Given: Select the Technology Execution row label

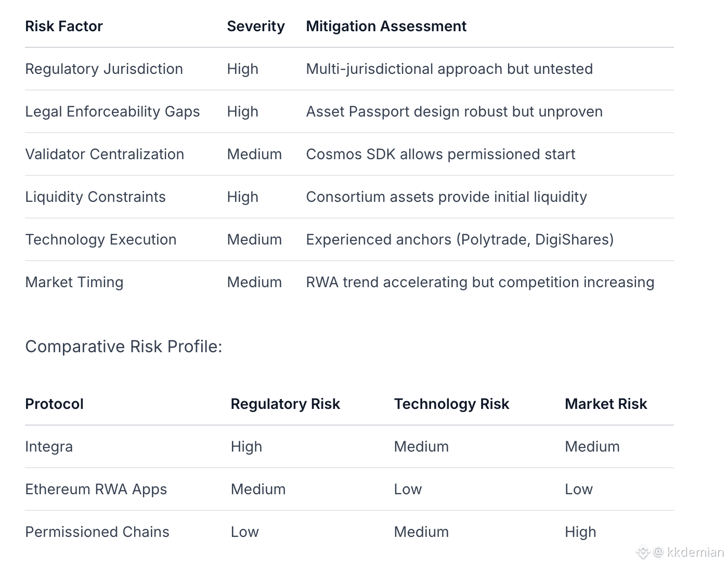Looking at the screenshot, I should tap(101, 240).
